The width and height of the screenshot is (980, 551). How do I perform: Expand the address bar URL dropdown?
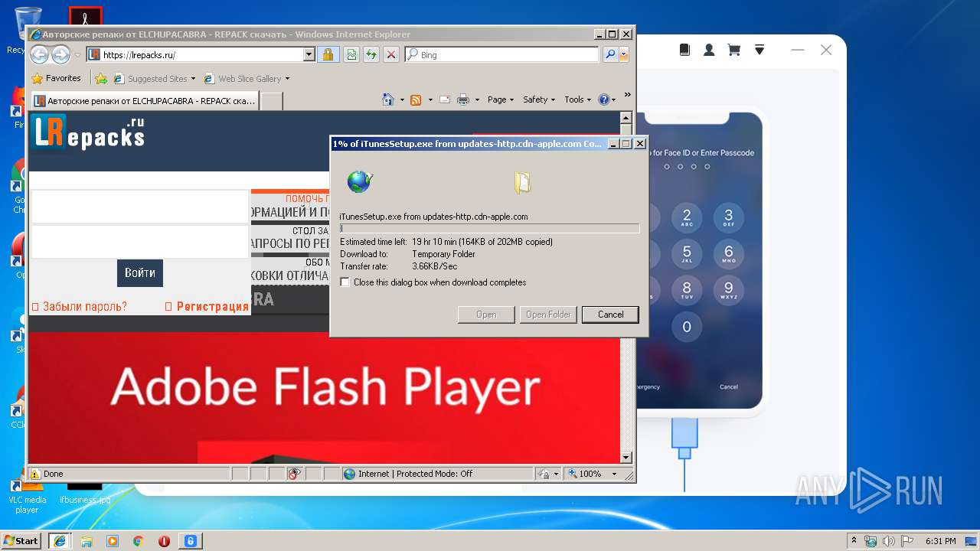tap(309, 54)
